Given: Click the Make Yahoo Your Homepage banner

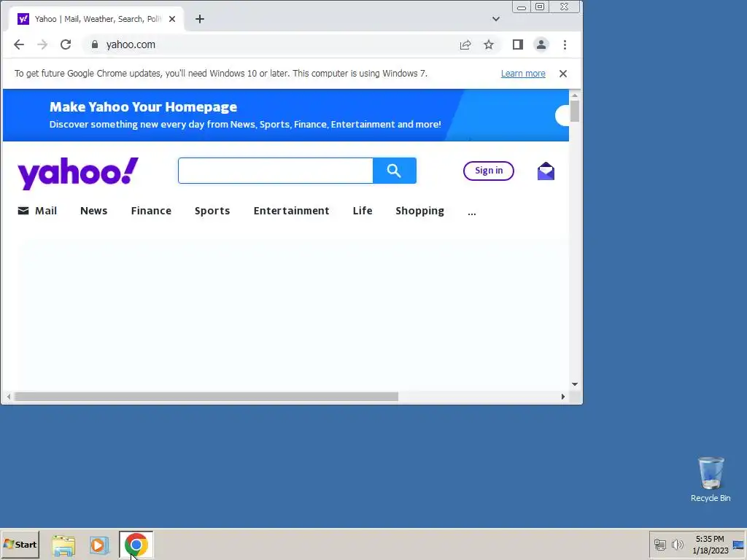Looking at the screenshot, I should (286, 115).
